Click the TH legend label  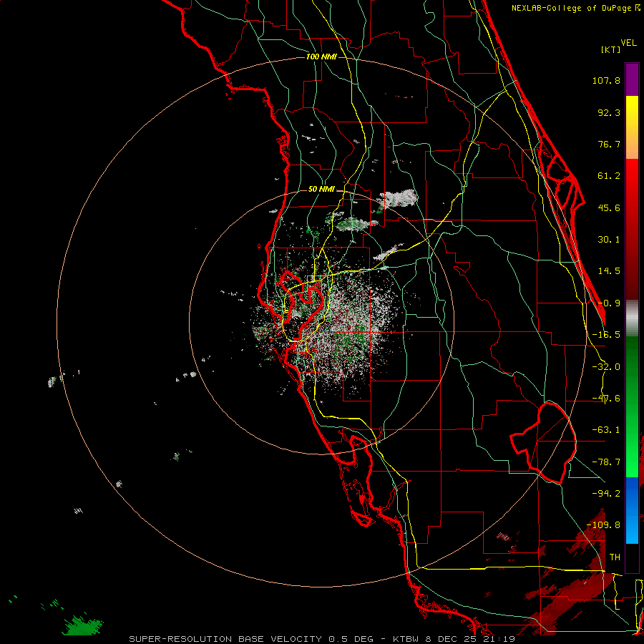[615, 557]
